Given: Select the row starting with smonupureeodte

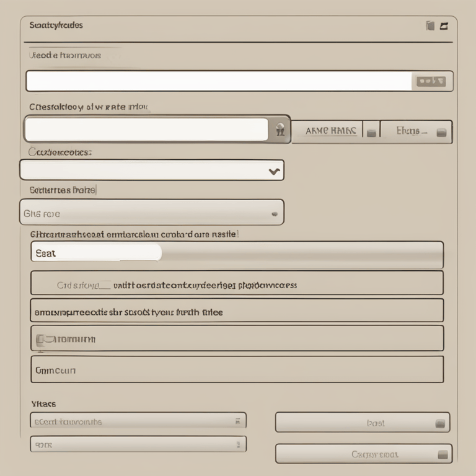Looking at the screenshot, I should coord(237,311).
